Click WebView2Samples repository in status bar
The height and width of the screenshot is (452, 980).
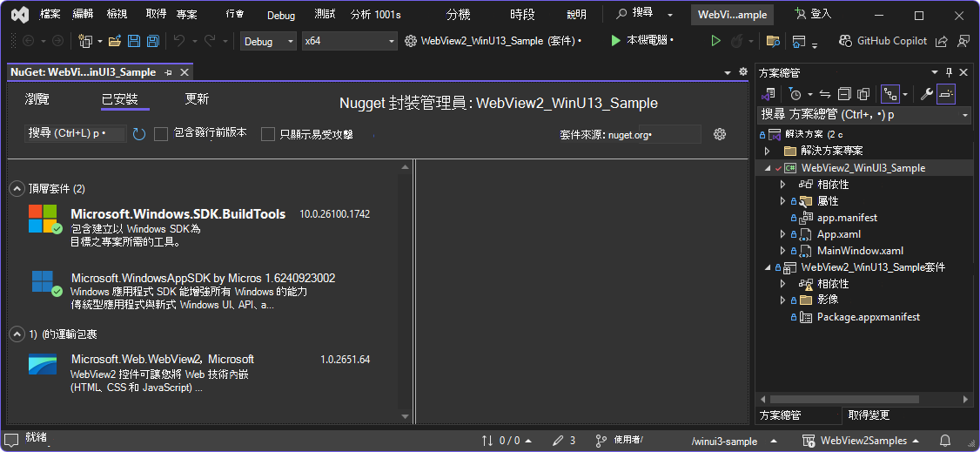863,441
